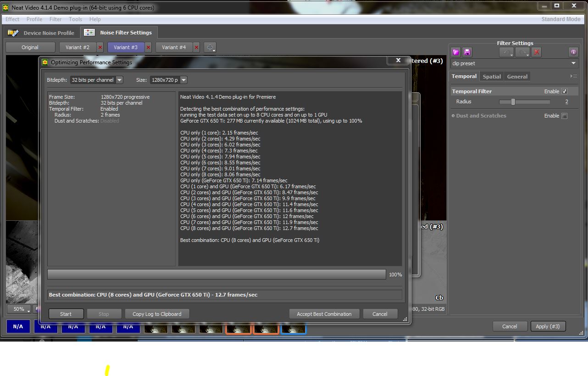Click the redo arrow in Filter Settings
588x376 pixels.
(x=523, y=52)
